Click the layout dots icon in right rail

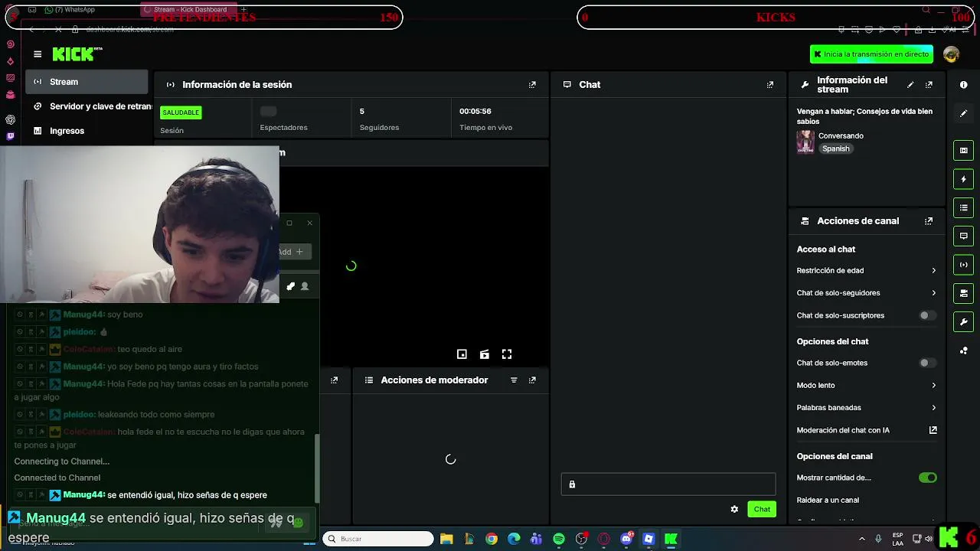[964, 350]
